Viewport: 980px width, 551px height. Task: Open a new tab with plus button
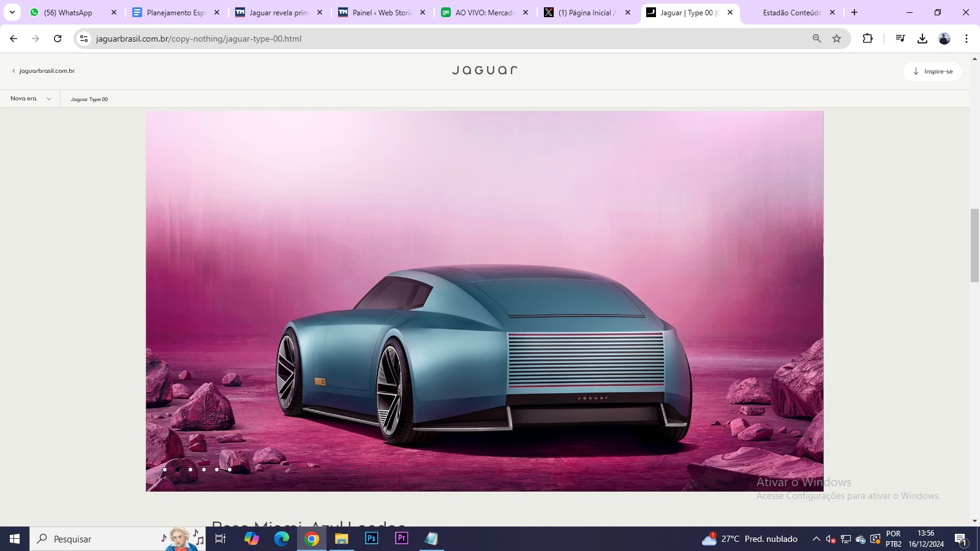(854, 12)
